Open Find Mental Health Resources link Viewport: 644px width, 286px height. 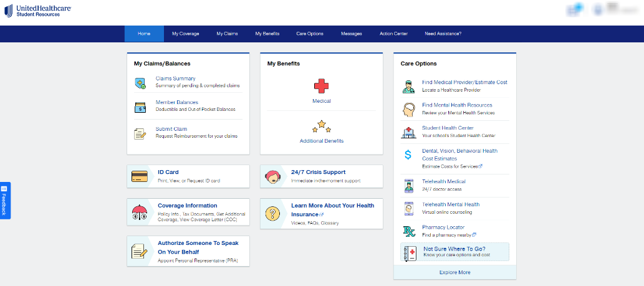[x=457, y=105]
